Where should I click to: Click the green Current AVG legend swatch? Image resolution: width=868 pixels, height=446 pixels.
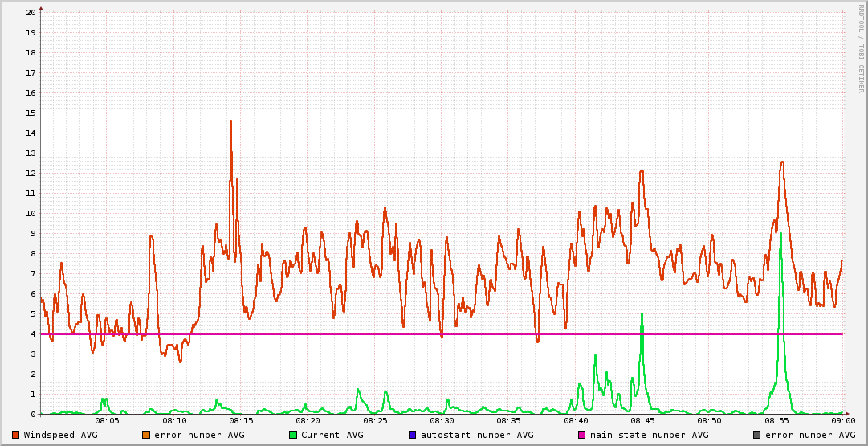pos(293,435)
